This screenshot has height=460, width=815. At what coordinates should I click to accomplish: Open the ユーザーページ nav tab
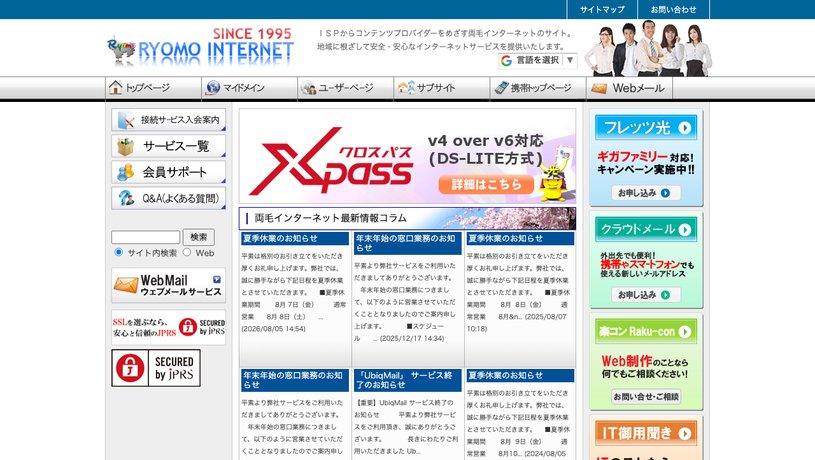[x=345, y=88]
